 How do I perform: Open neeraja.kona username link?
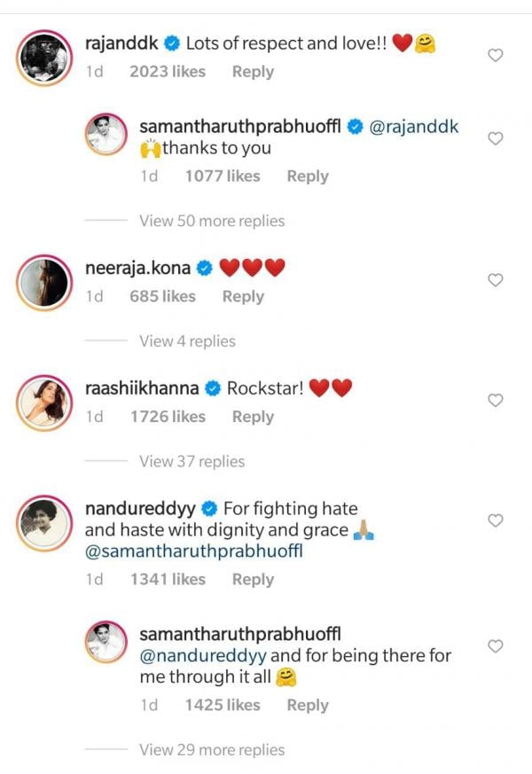[x=137, y=266]
